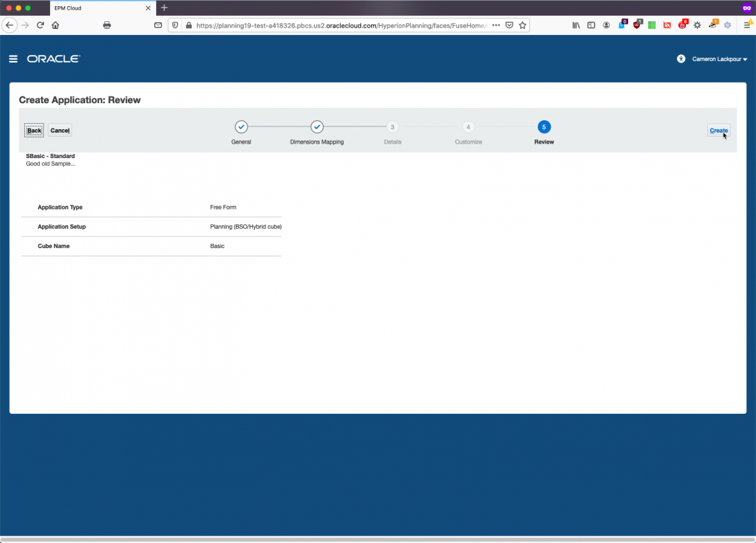756x543 pixels.
Task: Open the Firefox Library icon
Action: pos(576,24)
